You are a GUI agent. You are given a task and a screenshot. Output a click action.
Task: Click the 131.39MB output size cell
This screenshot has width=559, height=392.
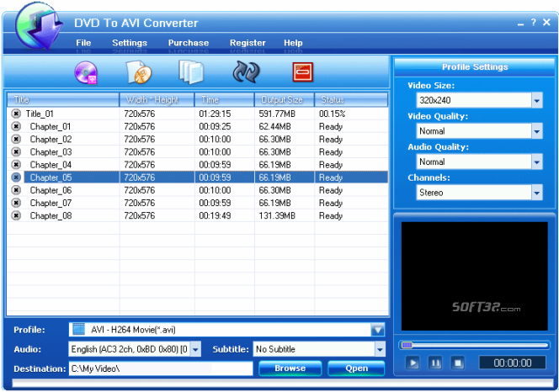(277, 215)
